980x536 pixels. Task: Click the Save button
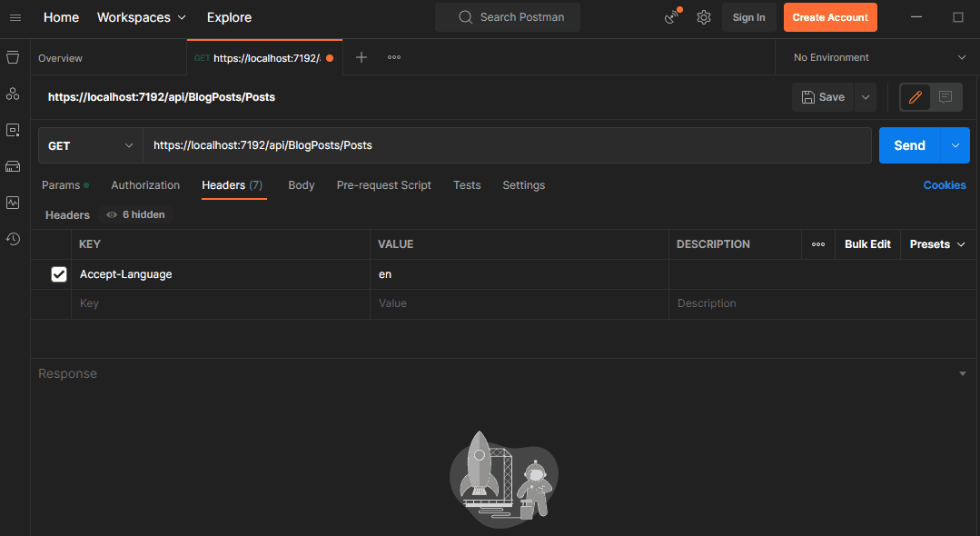[x=823, y=97]
